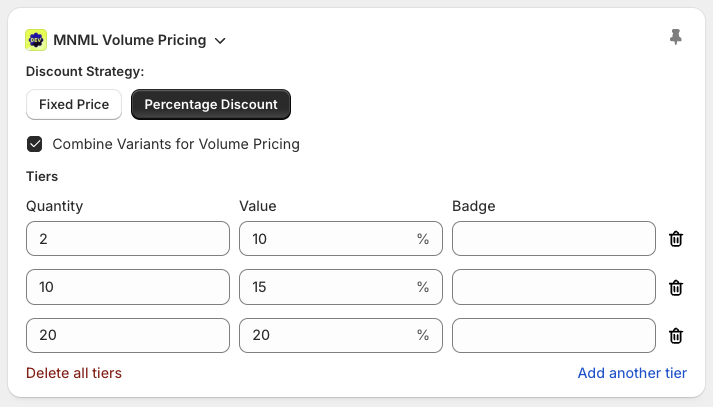Click the third tier's Badge field
713x407 pixels.
pyautogui.click(x=554, y=336)
